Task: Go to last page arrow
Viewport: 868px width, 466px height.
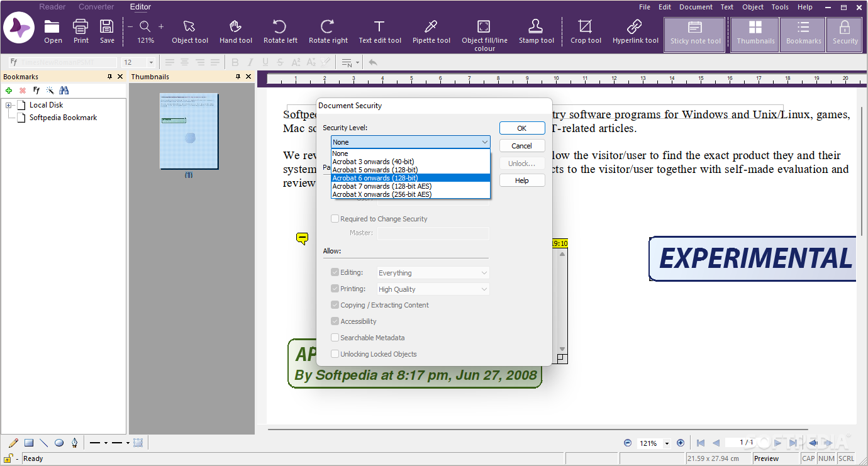Action: click(x=794, y=443)
